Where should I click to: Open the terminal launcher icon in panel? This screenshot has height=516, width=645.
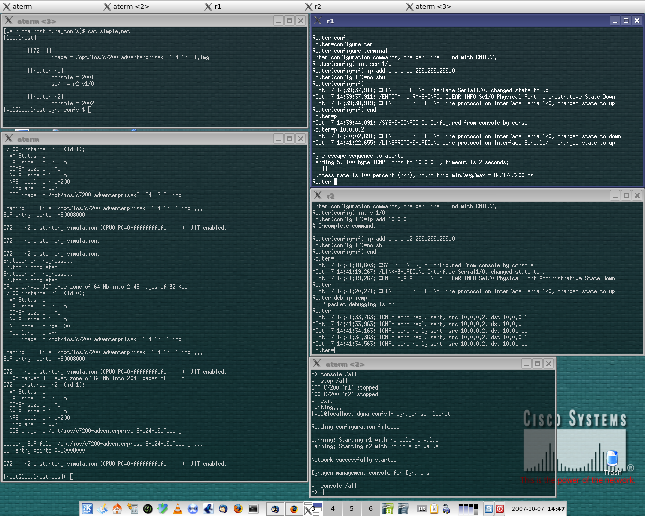(x=253, y=509)
